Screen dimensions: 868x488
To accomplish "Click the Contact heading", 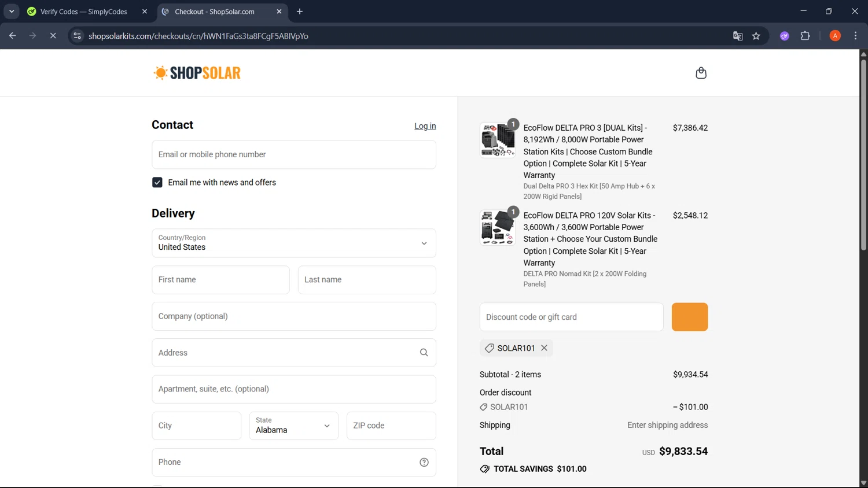I will pos(172,125).
